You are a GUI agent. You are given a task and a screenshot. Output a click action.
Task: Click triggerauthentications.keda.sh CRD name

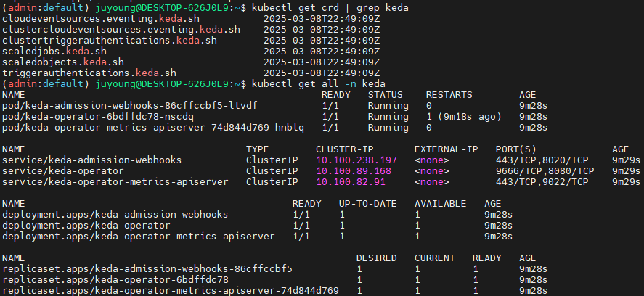(89, 73)
